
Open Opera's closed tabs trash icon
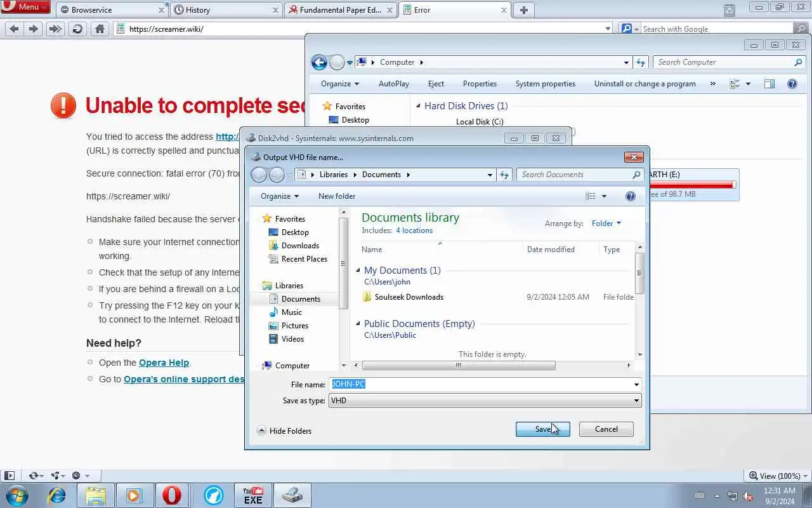(x=730, y=10)
